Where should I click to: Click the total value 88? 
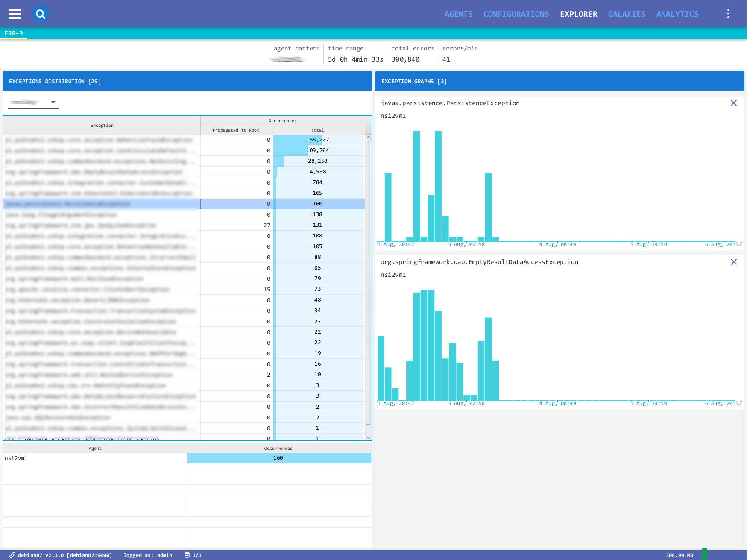[x=317, y=257]
